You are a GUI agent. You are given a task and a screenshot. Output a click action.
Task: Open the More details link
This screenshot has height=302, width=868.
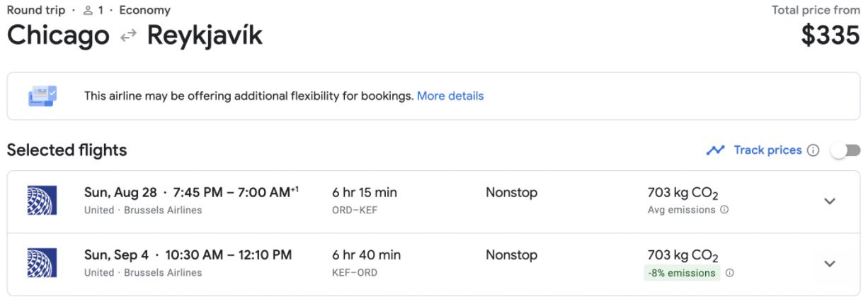pos(450,96)
